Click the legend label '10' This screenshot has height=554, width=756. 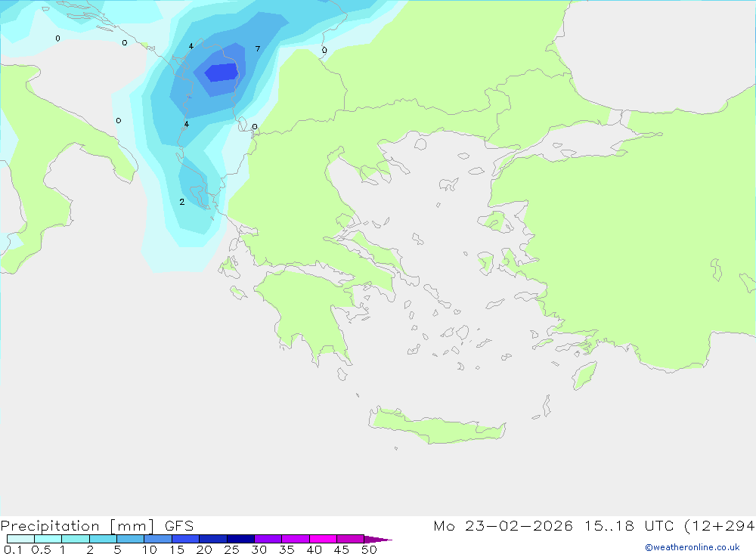150,549
